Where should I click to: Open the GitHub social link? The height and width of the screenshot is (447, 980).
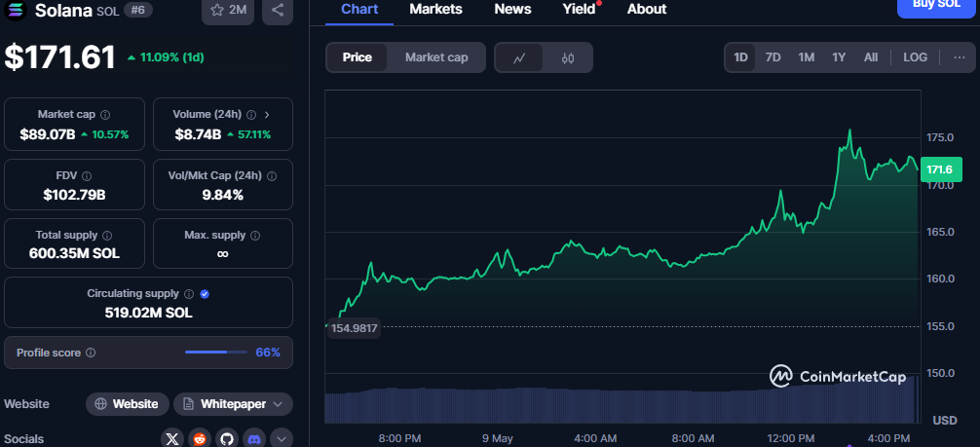[x=227, y=439]
